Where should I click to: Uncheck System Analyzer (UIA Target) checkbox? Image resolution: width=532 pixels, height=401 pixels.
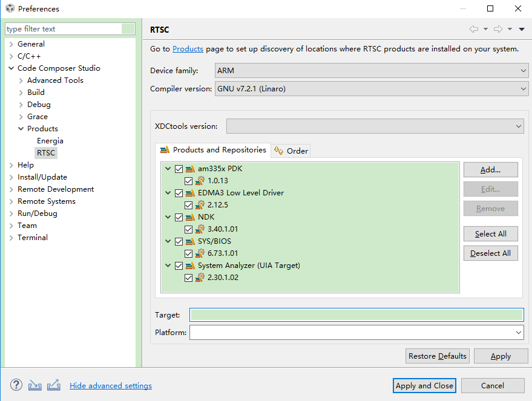(x=179, y=266)
